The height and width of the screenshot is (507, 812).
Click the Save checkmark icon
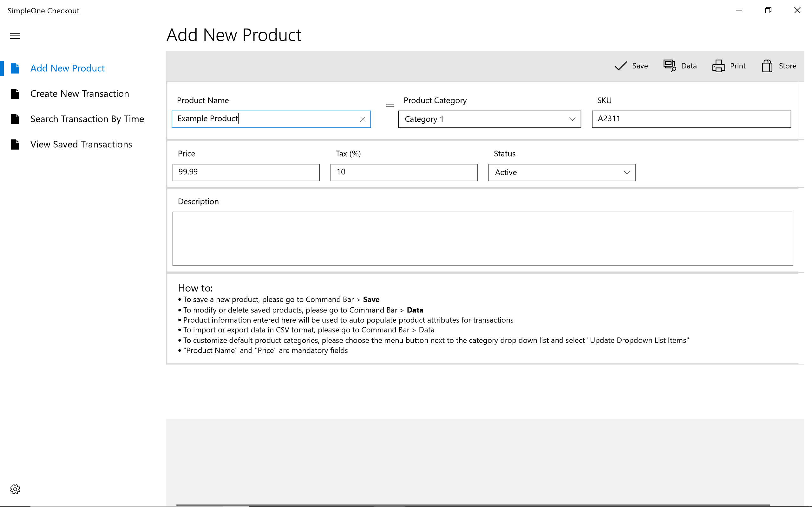[620, 66]
